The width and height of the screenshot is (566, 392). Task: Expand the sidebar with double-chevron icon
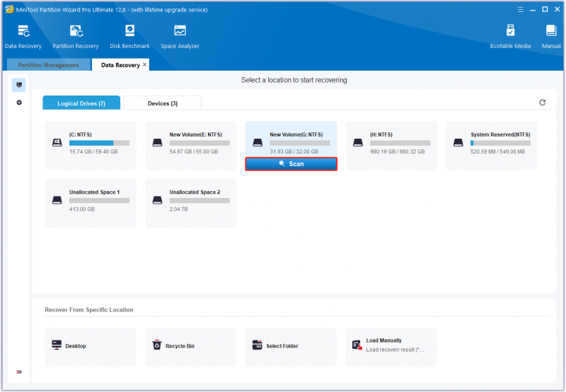(19, 371)
